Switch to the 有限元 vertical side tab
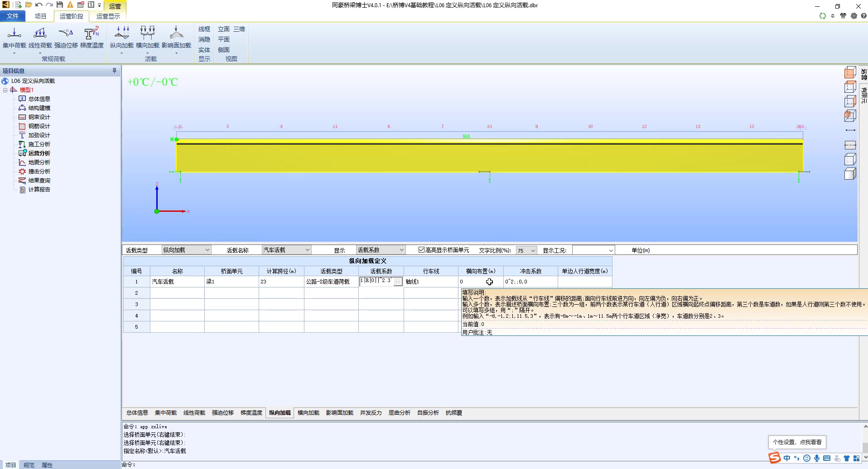868x469 pixels. pyautogui.click(x=863, y=95)
